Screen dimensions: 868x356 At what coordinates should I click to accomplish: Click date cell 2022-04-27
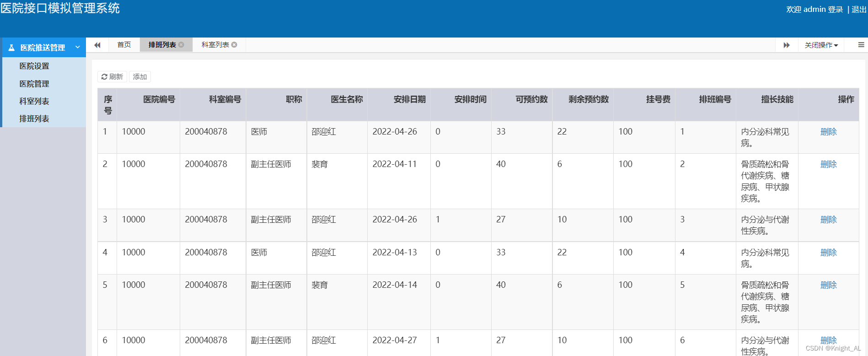(x=395, y=340)
